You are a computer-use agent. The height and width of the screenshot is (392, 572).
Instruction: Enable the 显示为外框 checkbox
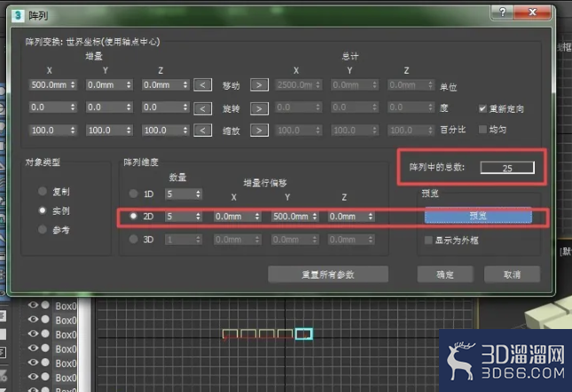(x=428, y=240)
